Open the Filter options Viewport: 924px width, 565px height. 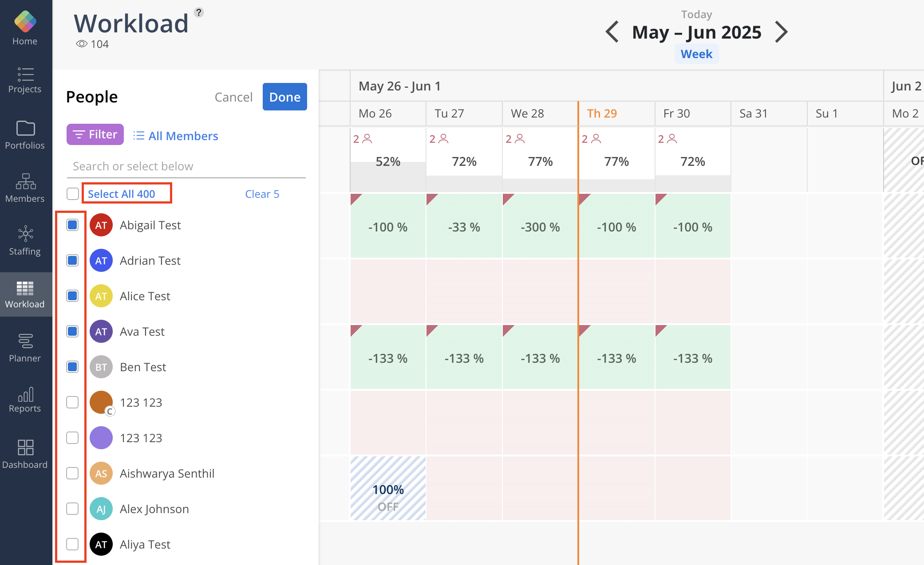pos(95,134)
